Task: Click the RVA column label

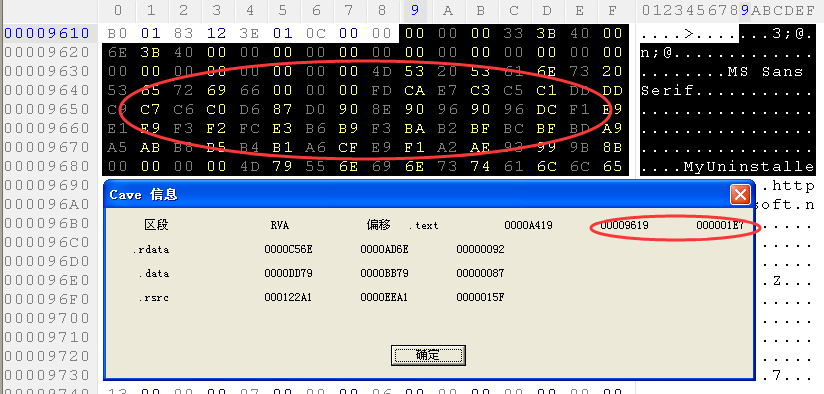Action: point(280,226)
